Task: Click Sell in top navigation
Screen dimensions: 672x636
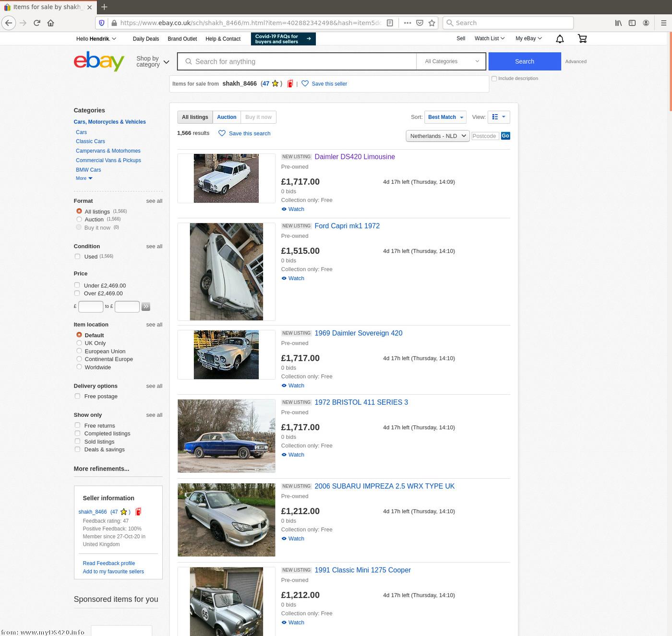Action: [461, 38]
